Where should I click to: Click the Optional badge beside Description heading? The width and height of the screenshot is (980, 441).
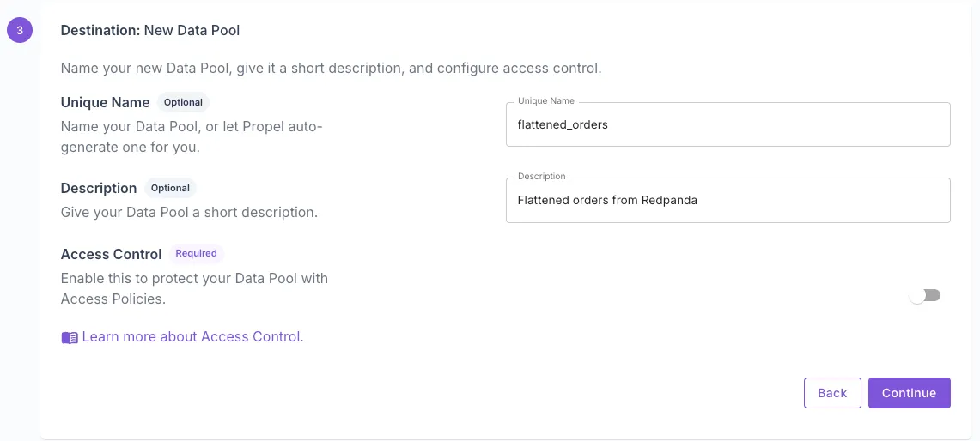click(x=170, y=188)
